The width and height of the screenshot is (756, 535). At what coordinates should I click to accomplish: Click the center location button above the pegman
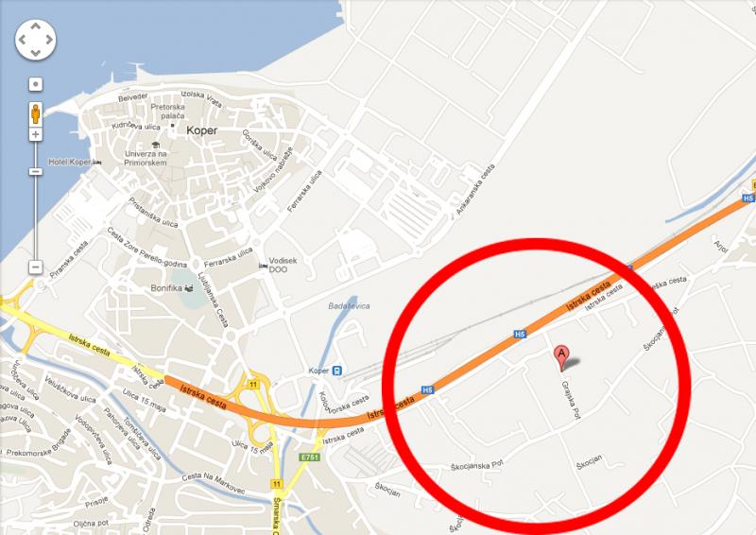coord(36,84)
